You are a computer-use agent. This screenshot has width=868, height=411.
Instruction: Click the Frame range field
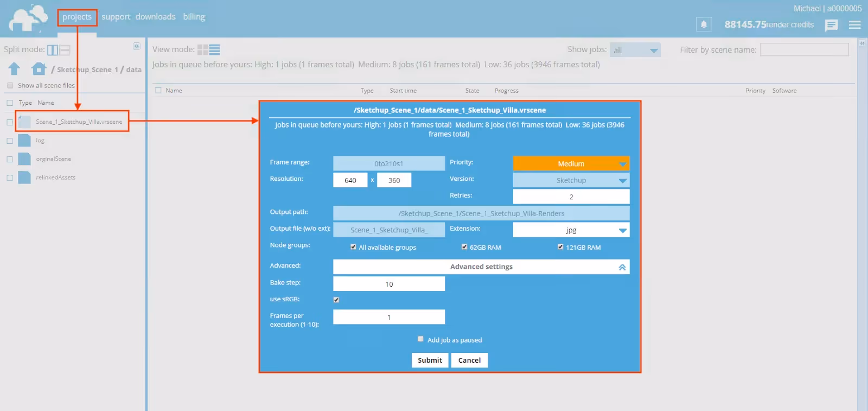[x=389, y=163]
